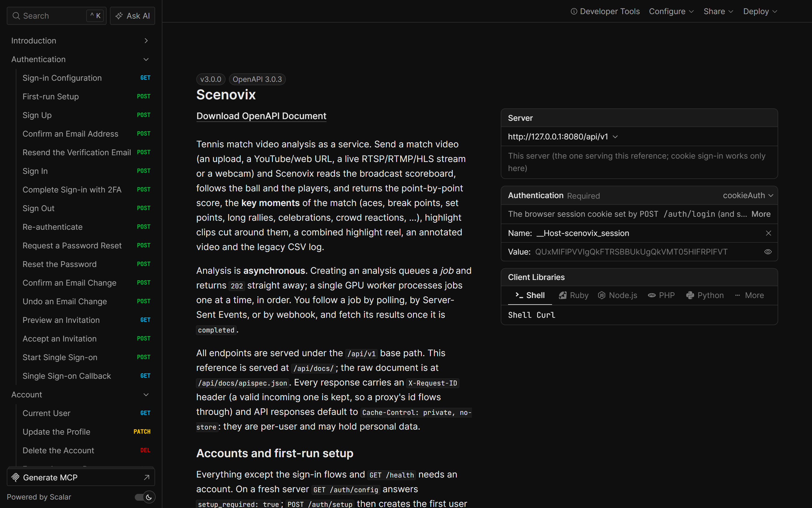Click the Generate MCP arrow icon

click(x=147, y=478)
